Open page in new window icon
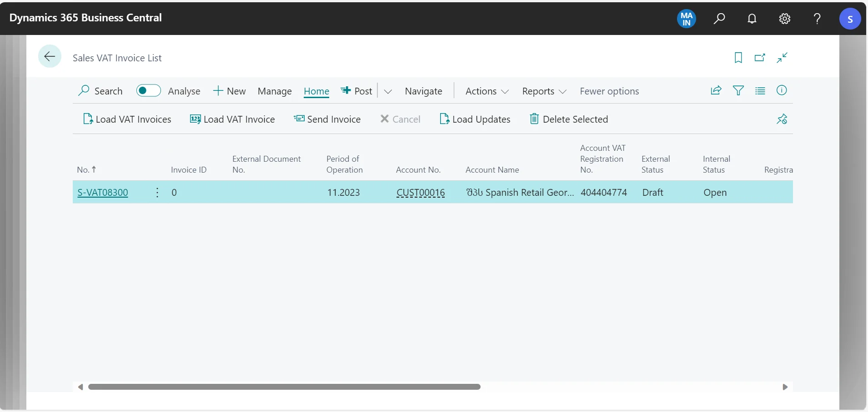 759,58
